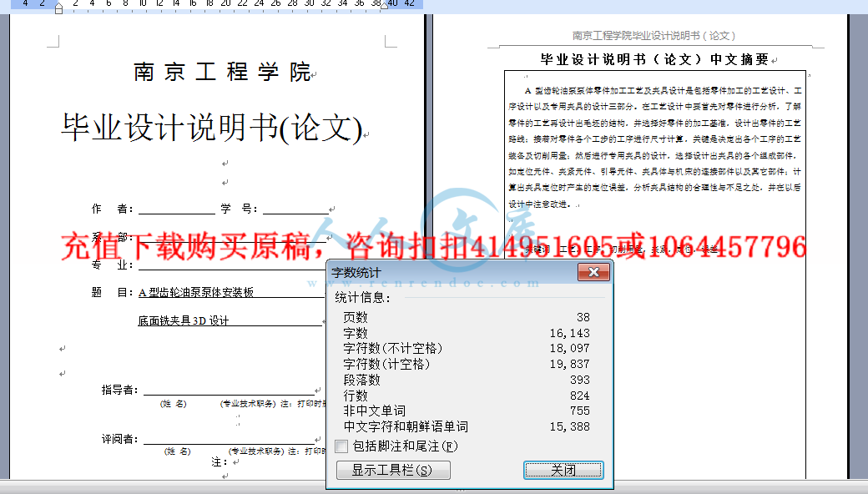Enable the 包括脚注和尾注 checkbox
868x494 pixels.
pos(341,446)
